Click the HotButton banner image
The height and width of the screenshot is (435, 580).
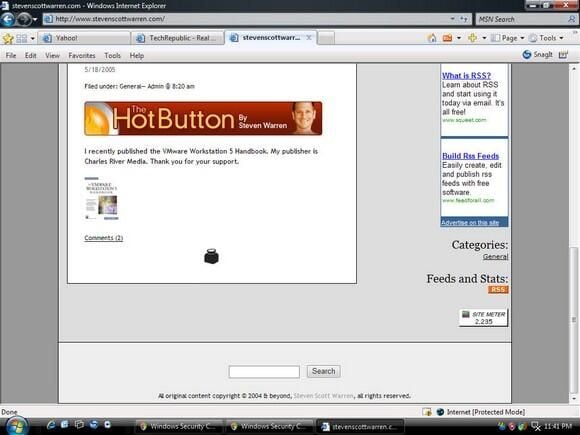point(203,118)
